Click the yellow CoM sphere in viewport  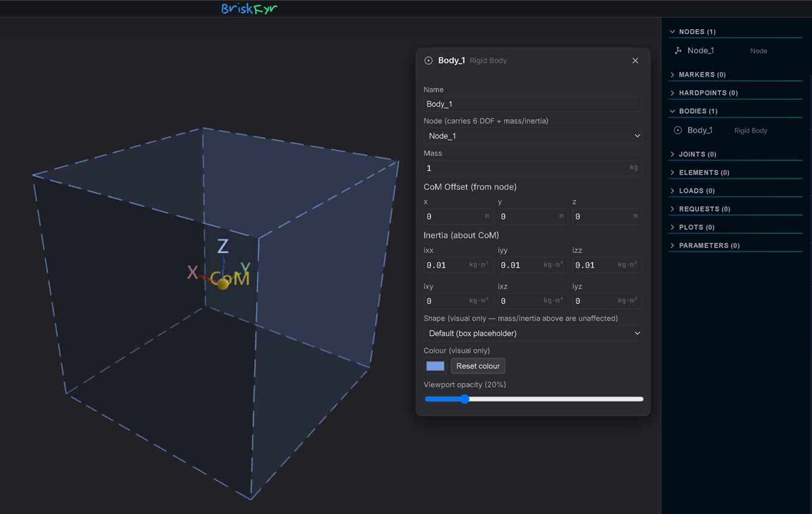click(223, 283)
